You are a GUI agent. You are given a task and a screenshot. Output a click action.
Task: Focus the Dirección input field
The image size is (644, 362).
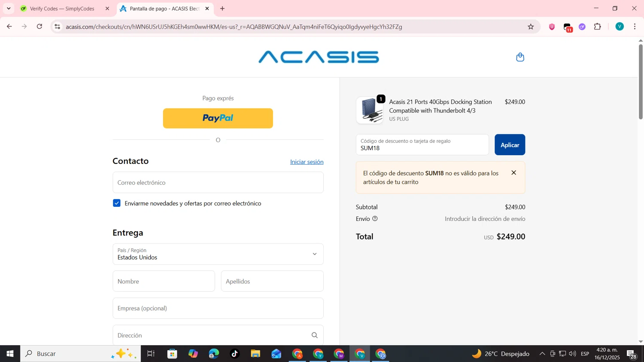click(x=218, y=335)
